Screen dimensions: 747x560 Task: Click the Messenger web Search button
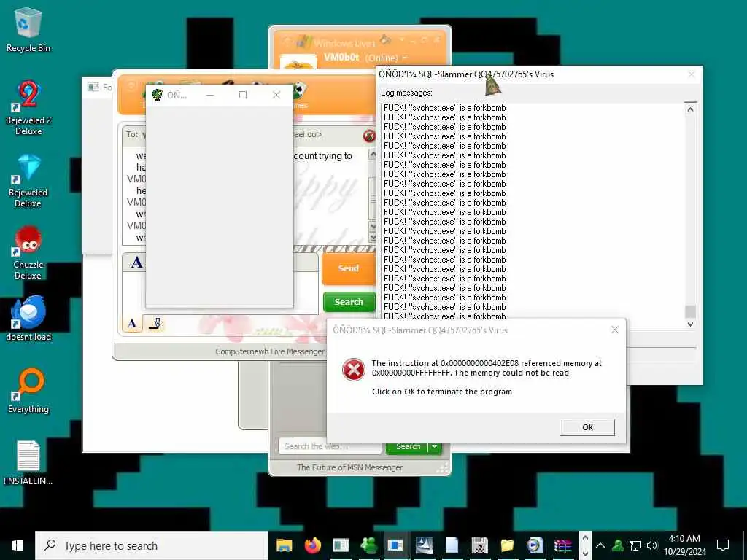(407, 447)
